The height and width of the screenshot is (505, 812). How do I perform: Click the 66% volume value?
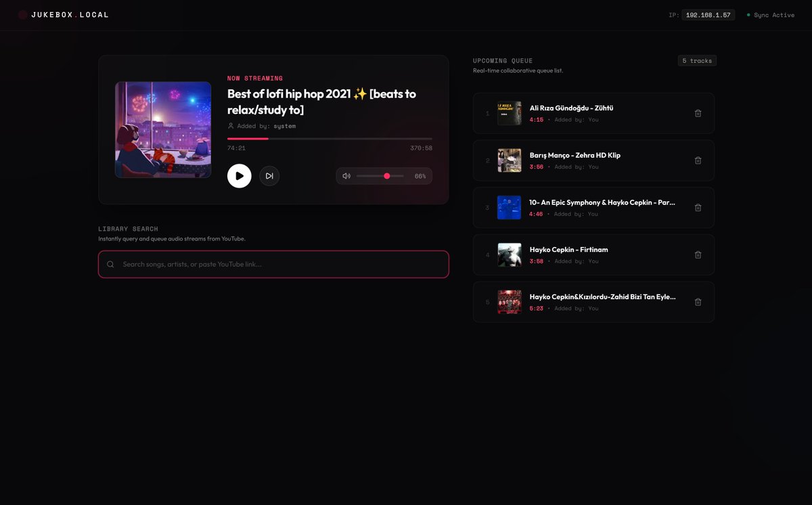coord(420,176)
